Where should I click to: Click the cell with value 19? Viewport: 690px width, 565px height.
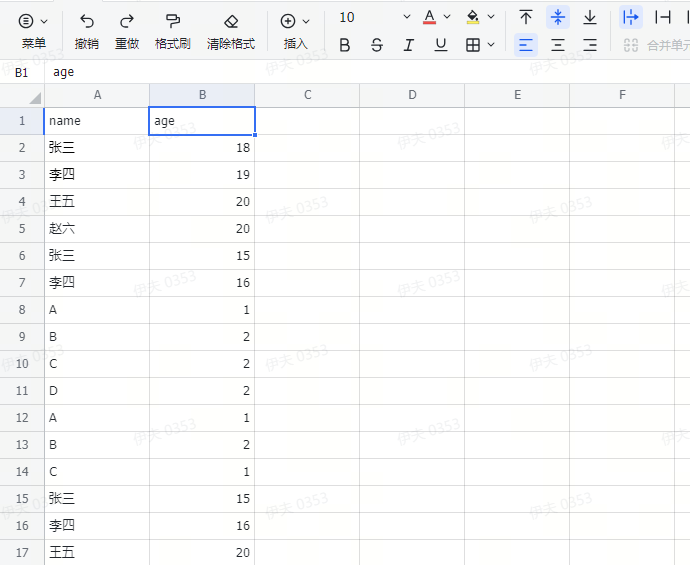click(202, 175)
